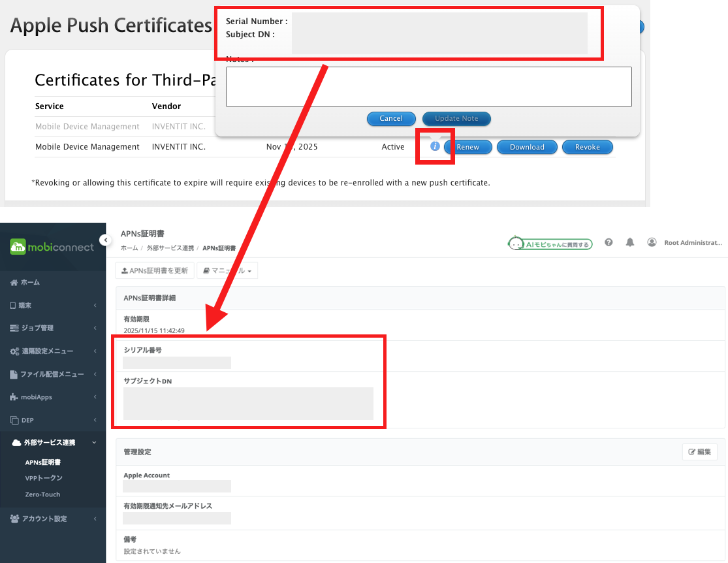Click the Update Note button
728x563 pixels.
(x=456, y=118)
